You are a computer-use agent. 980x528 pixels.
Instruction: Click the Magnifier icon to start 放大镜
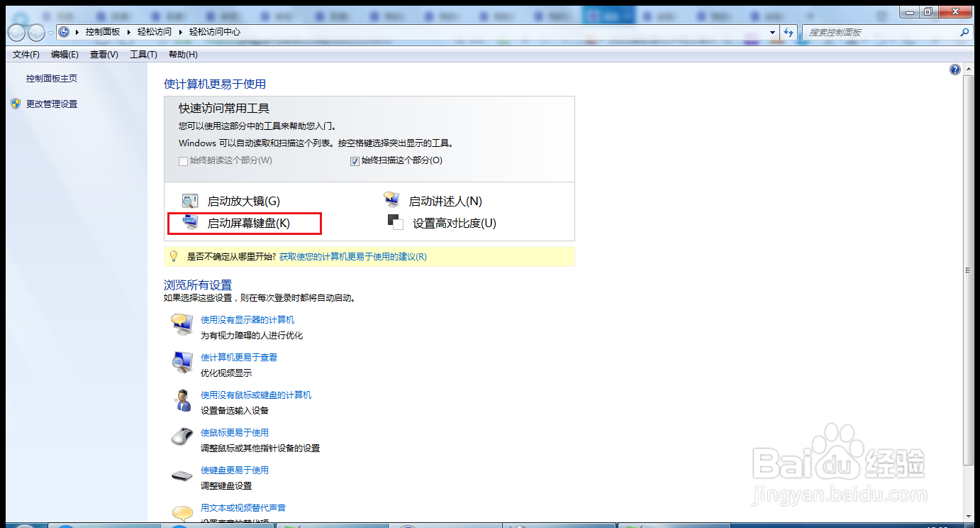[189, 200]
